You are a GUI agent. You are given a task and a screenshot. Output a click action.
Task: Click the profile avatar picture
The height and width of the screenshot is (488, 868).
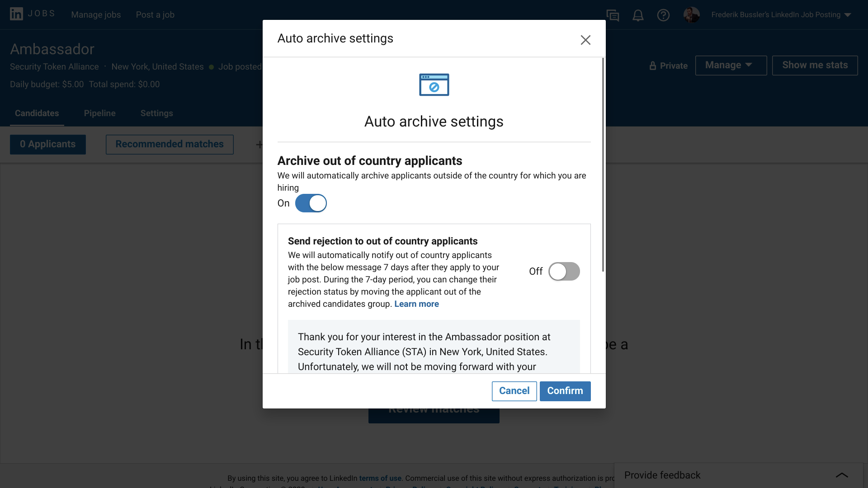[x=692, y=15]
